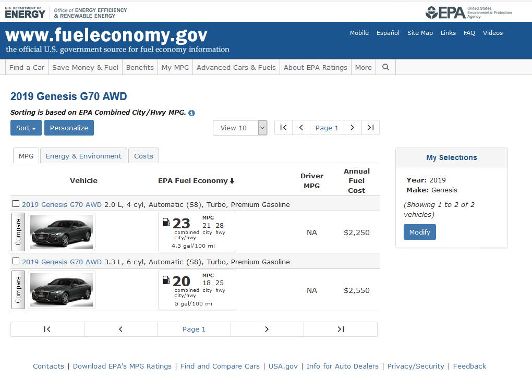Go to first page in bottom pager
Image resolution: width=532 pixels, height=392 pixels.
pyautogui.click(x=47, y=329)
